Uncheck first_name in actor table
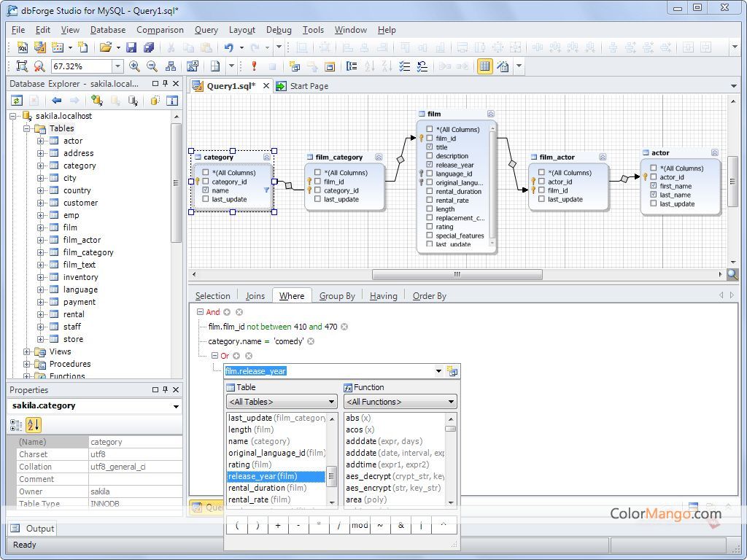The height and width of the screenshot is (560, 747). point(653,186)
